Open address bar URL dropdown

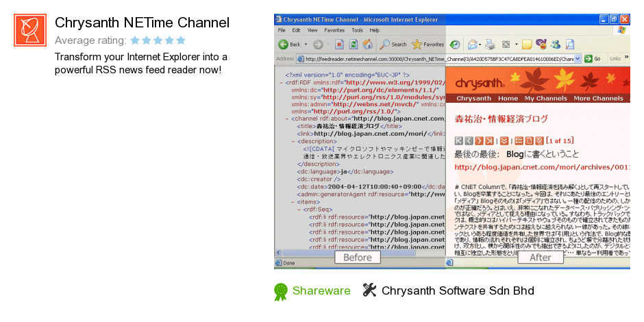(x=578, y=59)
